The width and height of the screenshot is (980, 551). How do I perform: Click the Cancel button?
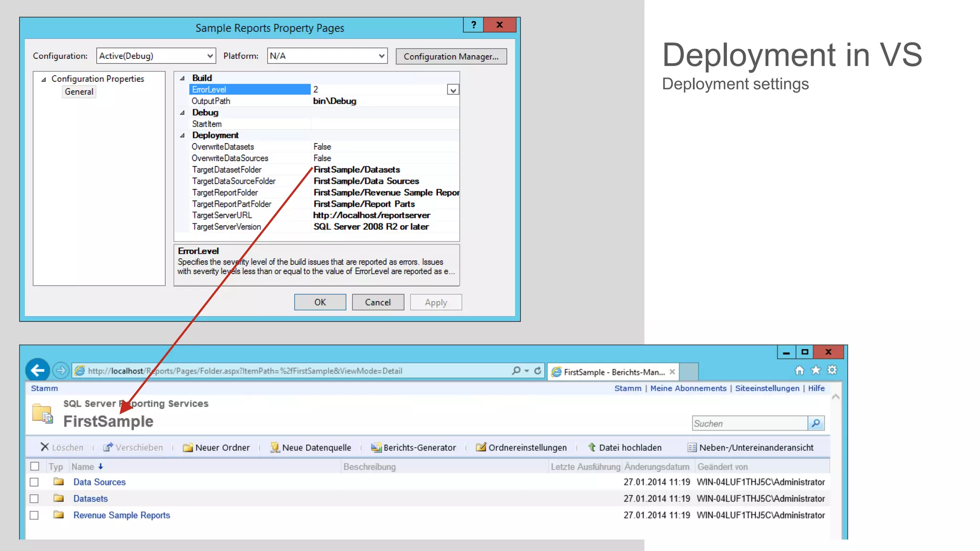pos(378,302)
